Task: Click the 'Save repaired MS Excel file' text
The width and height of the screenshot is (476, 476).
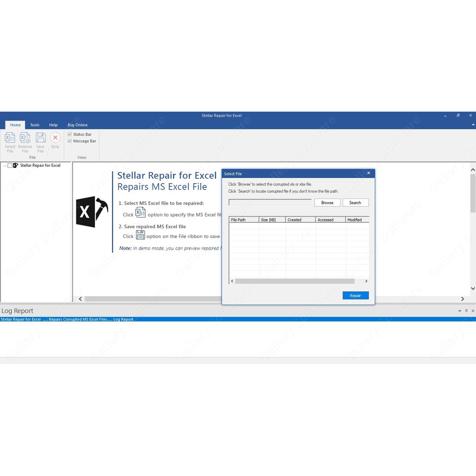Action: (155, 226)
